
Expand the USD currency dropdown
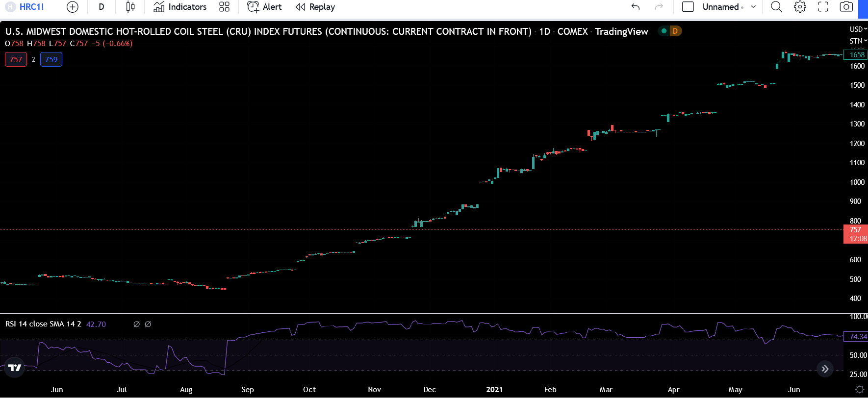pos(858,29)
